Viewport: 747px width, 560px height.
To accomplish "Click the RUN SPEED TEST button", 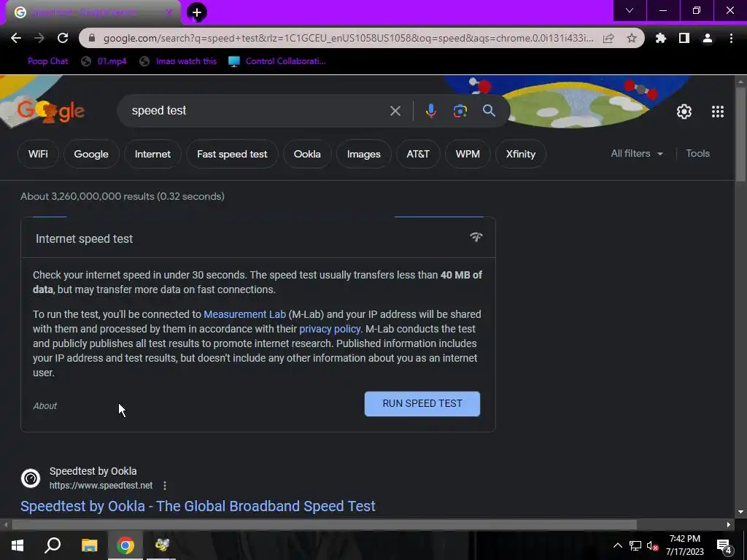I will [x=422, y=404].
